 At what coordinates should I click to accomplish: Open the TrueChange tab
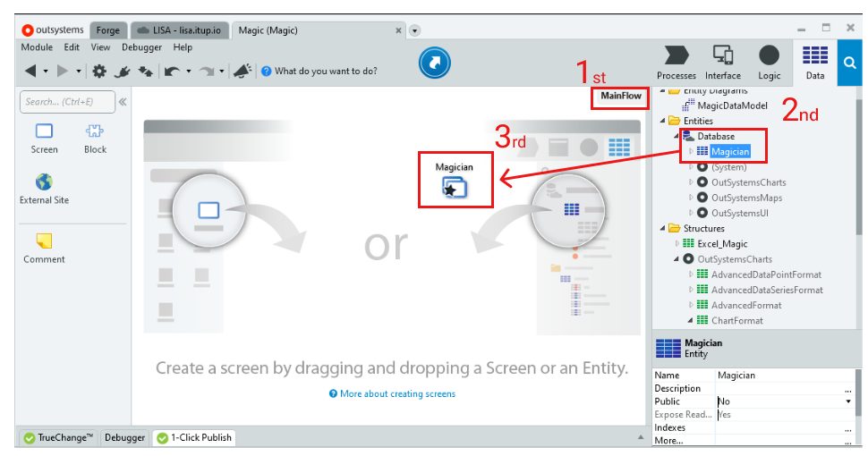(59, 438)
